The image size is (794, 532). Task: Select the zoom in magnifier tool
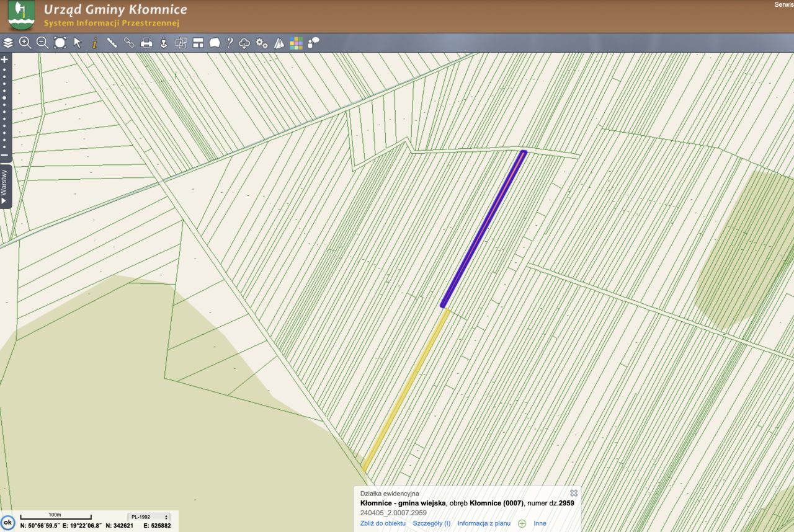pyautogui.click(x=25, y=43)
